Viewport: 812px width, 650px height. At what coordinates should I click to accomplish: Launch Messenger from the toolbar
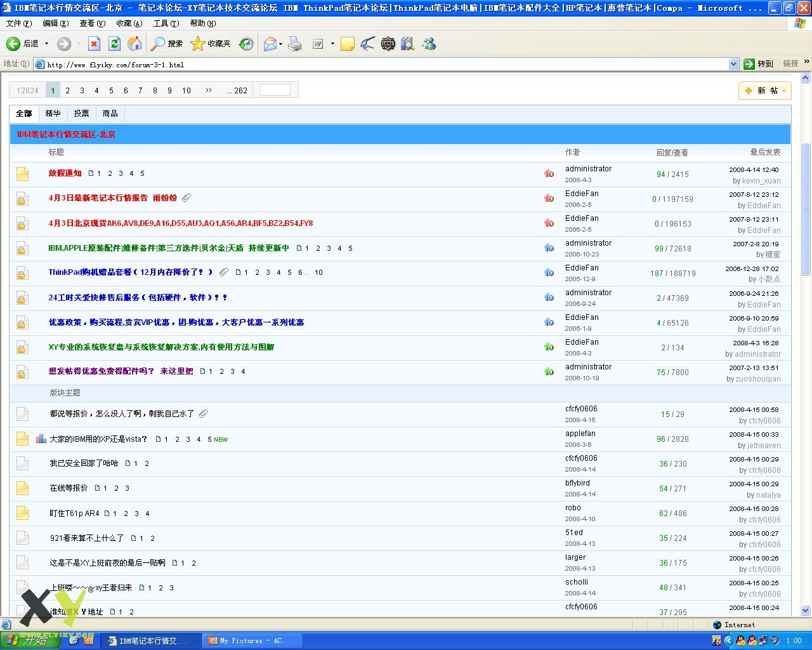429,44
